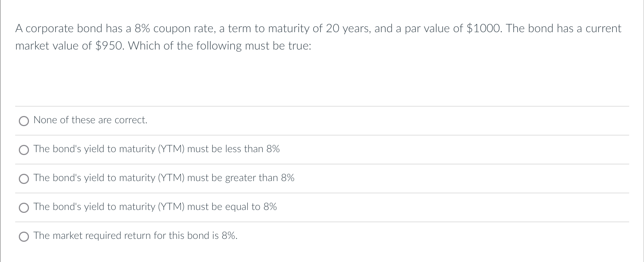This screenshot has height=262, width=644.
Task: Choose the radio button for YTM less than 8%
Action: 24,150
